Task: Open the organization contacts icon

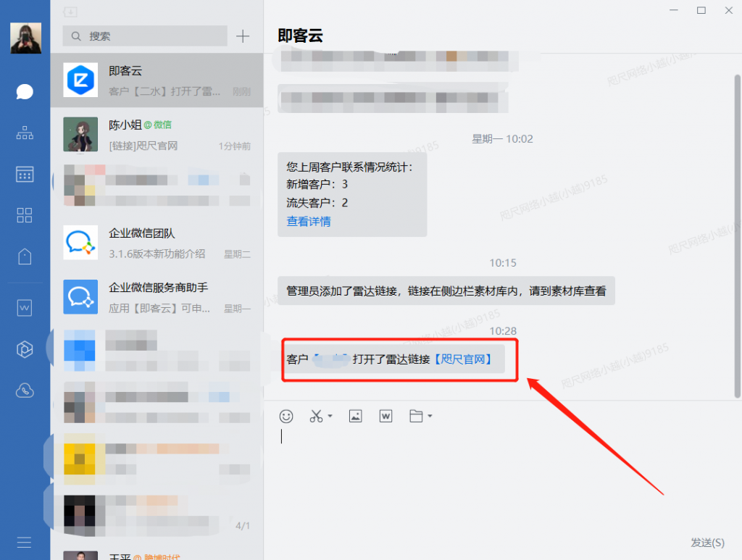Action: (x=25, y=133)
